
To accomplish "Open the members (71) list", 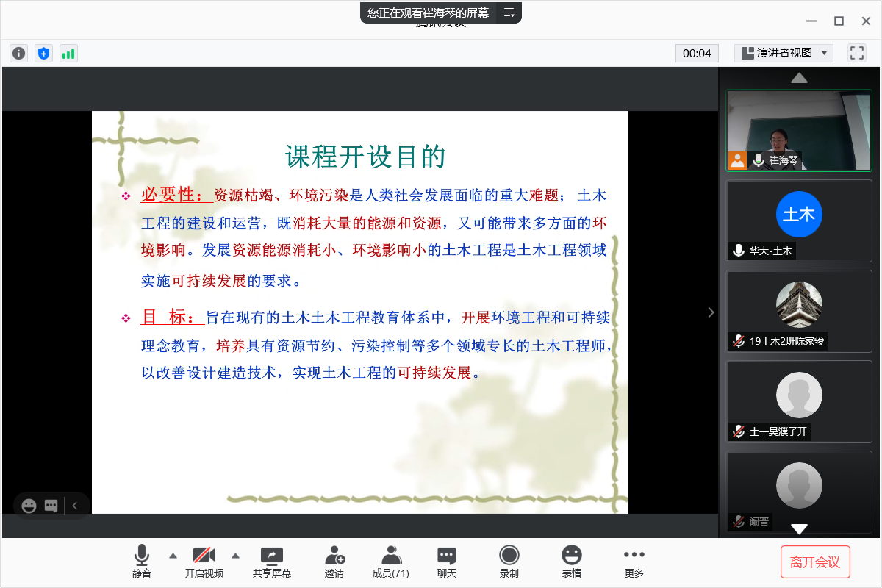I will [391, 562].
